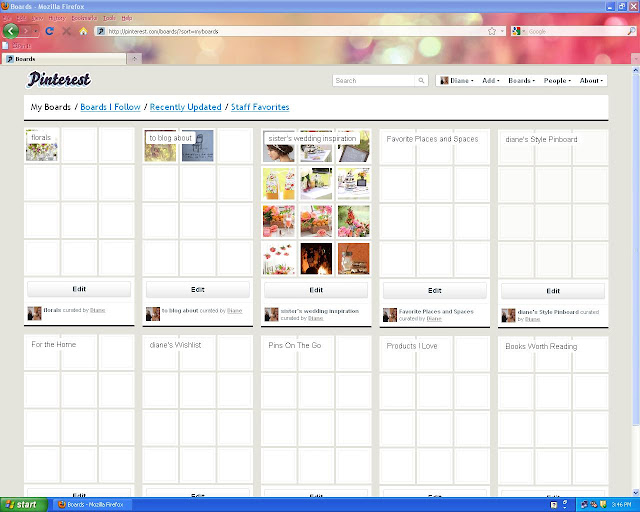The width and height of the screenshot is (640, 512).
Task: Bookmark this page with the star icon
Action: pos(492,31)
